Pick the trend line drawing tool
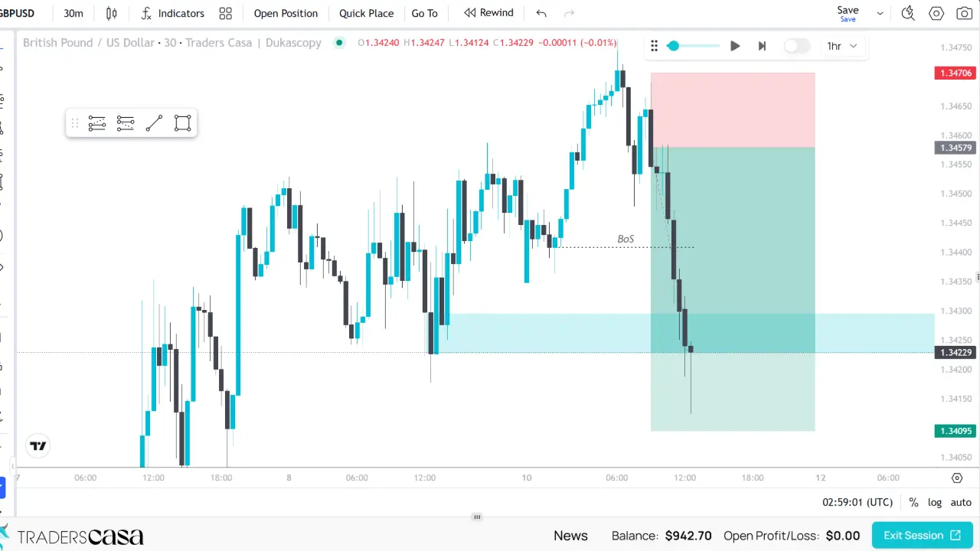 [x=154, y=123]
